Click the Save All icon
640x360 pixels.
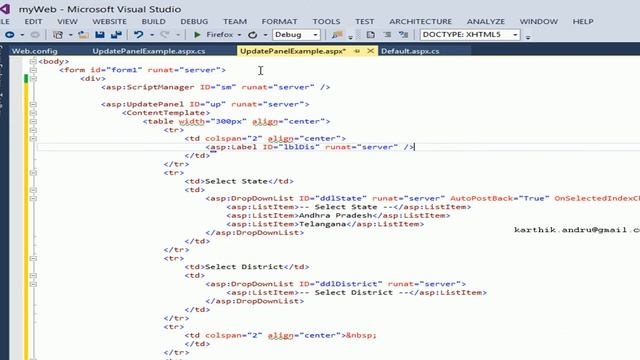point(116,35)
